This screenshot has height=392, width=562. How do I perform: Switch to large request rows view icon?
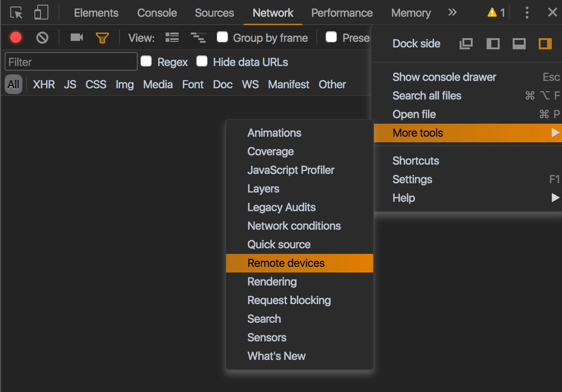[172, 38]
